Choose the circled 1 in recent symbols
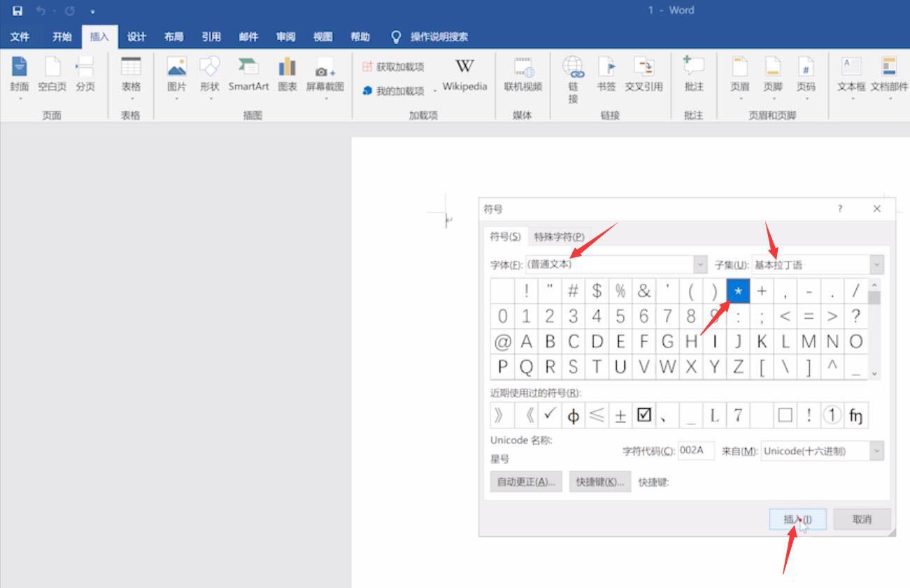 (832, 415)
